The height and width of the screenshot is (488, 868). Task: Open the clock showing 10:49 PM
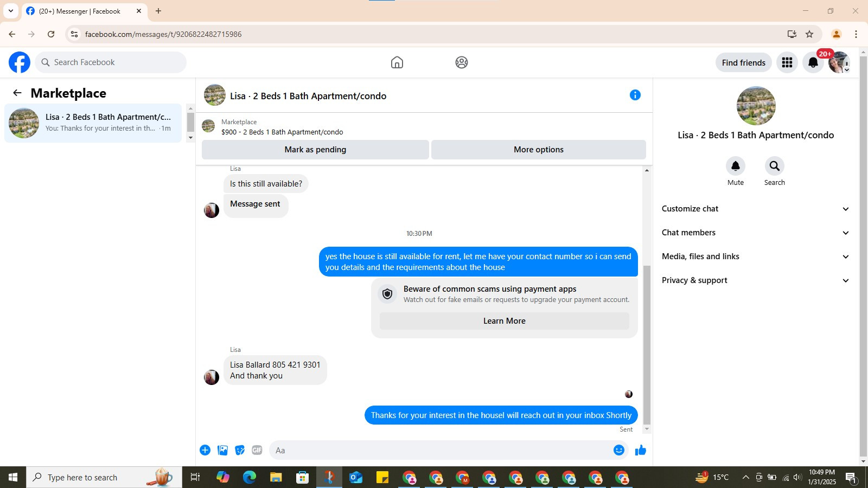click(x=822, y=477)
